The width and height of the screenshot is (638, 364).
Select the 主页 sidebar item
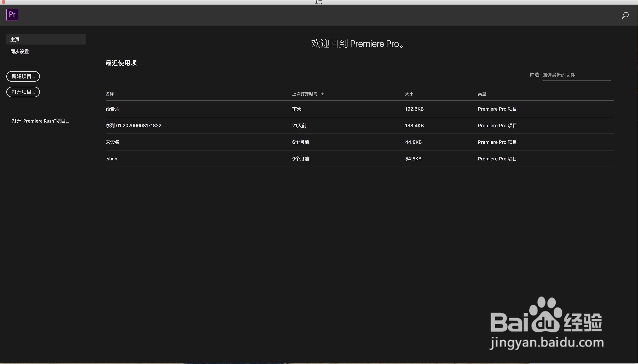[x=46, y=39]
